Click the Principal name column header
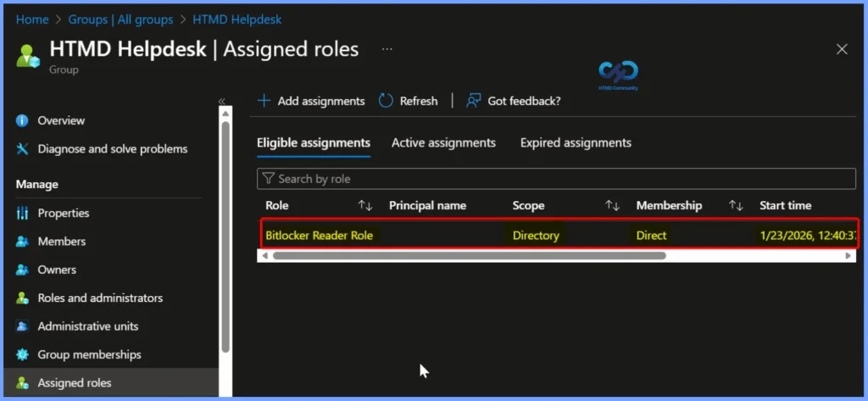This screenshot has height=401, width=868. (x=427, y=205)
